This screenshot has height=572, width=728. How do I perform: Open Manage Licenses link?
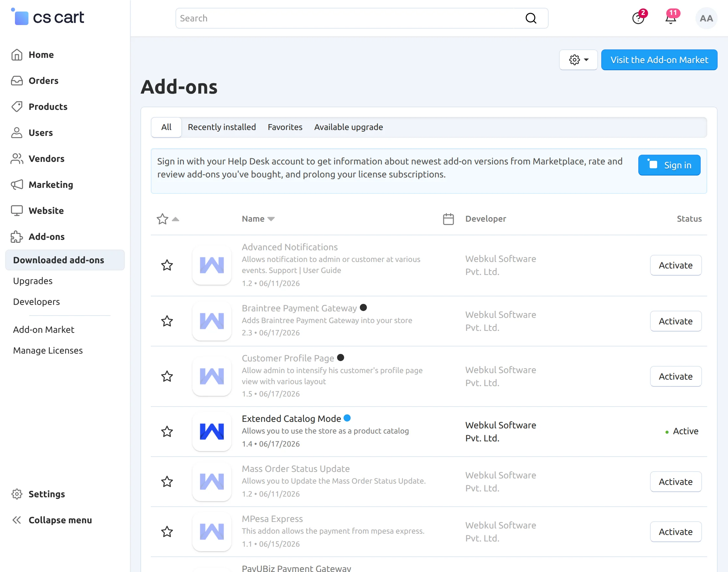(48, 350)
